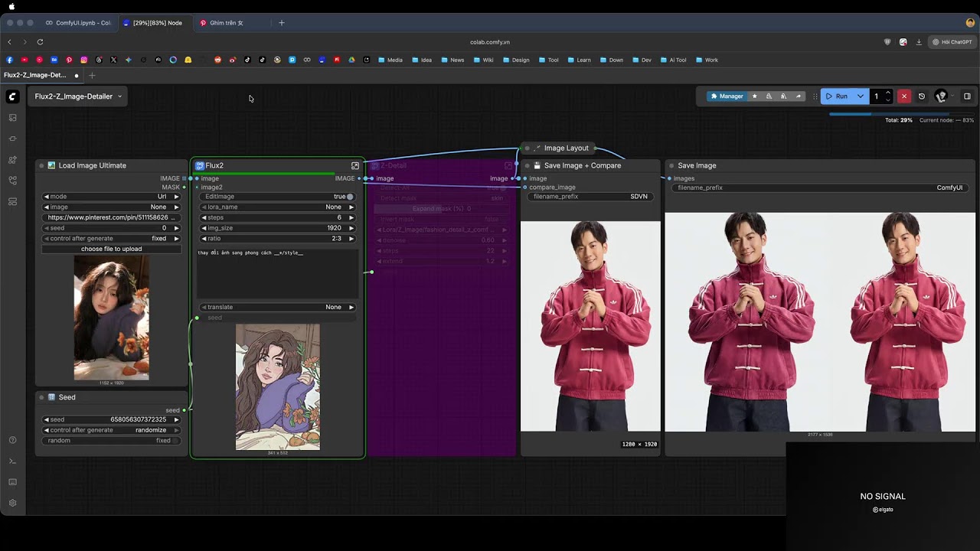The width and height of the screenshot is (980, 551).
Task: Open the Apple menu
Action: coord(11,6)
